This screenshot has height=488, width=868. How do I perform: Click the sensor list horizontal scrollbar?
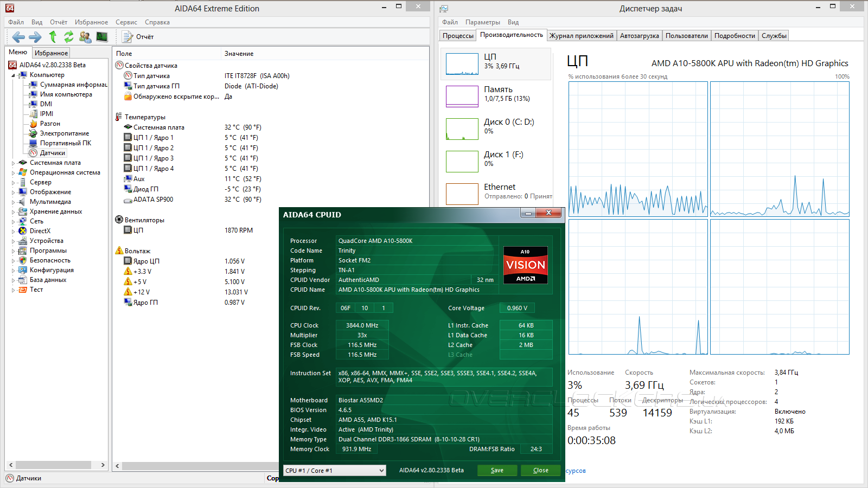(x=199, y=466)
